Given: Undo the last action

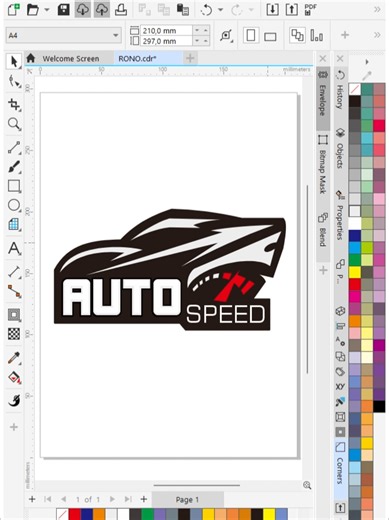Looking at the screenshot, I should pos(206,10).
